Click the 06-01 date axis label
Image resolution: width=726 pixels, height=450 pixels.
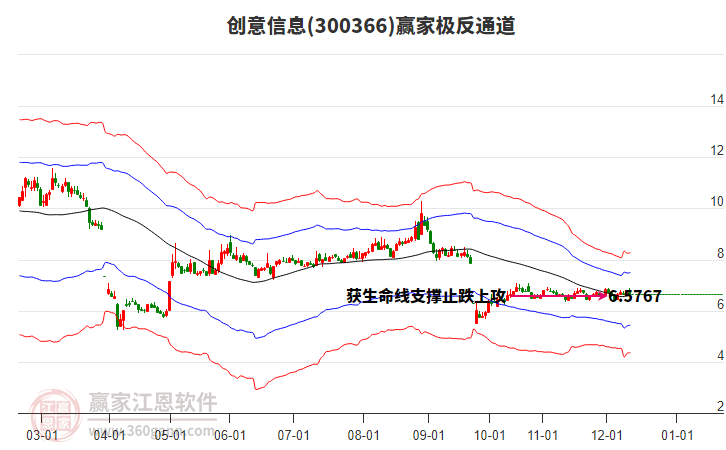tap(230, 436)
